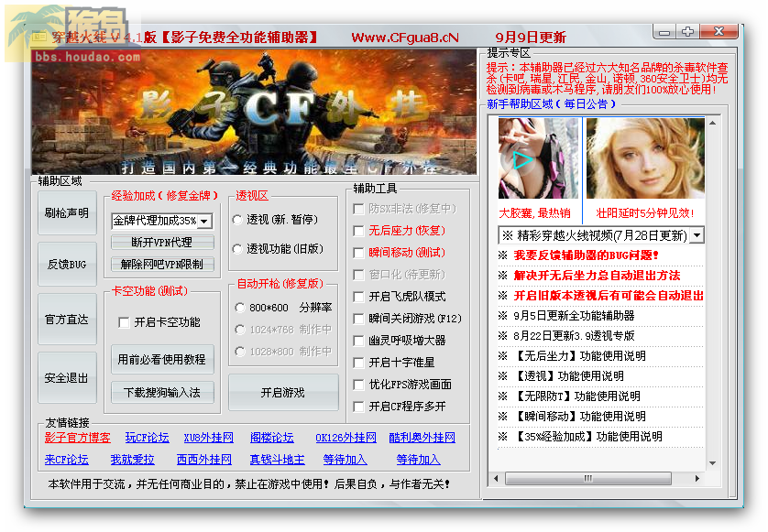Click the 断开VPN代理 button
This screenshot has height=532, width=768.
[x=162, y=243]
